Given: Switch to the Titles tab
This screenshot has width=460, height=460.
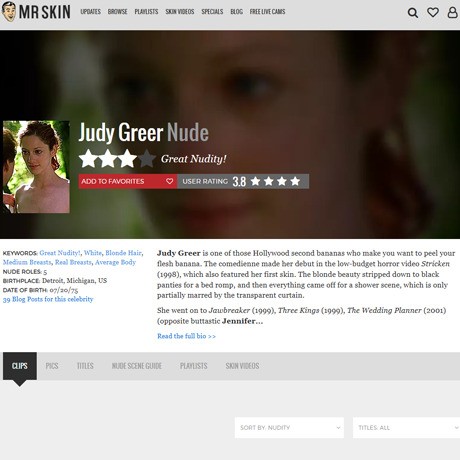Looking at the screenshot, I should [85, 366].
